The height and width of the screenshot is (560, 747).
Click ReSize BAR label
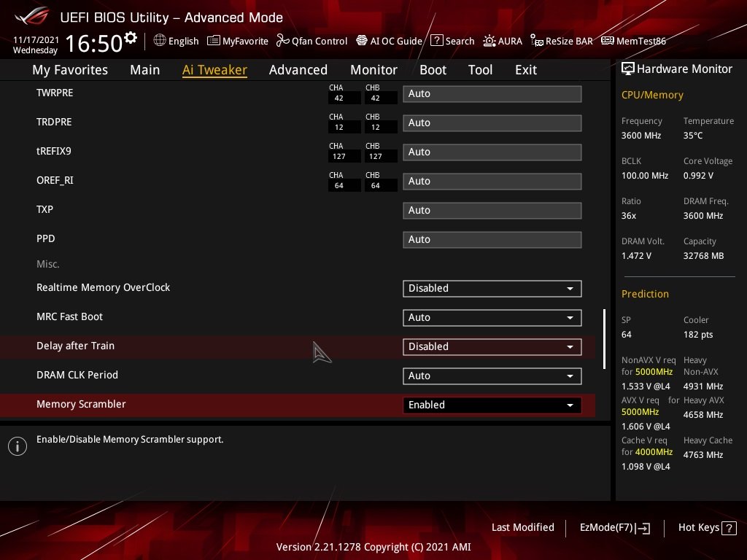click(x=569, y=42)
